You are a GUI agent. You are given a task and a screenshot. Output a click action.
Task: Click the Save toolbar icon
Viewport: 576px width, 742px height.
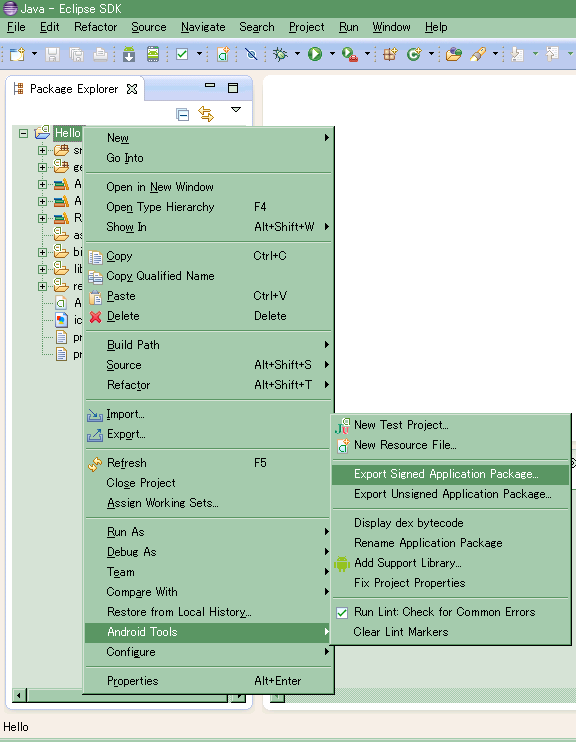tap(52, 54)
